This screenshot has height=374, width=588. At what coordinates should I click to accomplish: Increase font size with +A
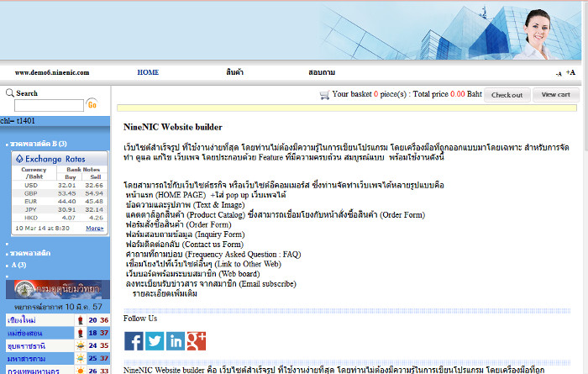coord(570,73)
